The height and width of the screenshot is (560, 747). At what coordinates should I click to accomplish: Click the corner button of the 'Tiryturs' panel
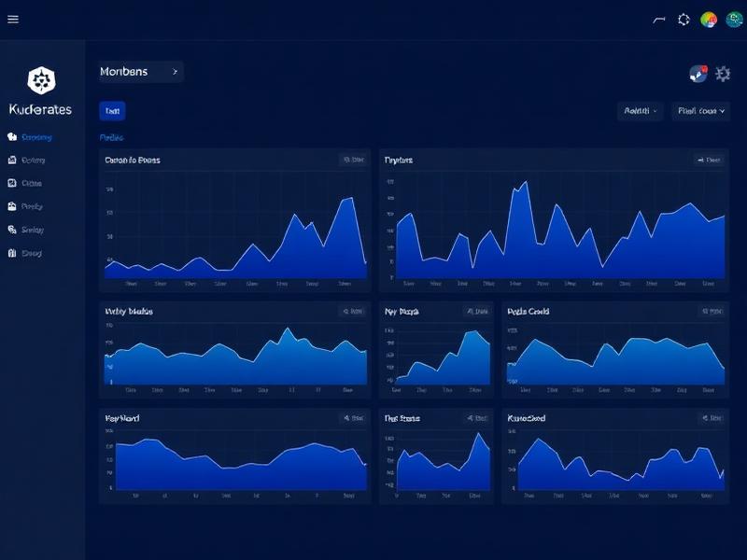click(709, 160)
